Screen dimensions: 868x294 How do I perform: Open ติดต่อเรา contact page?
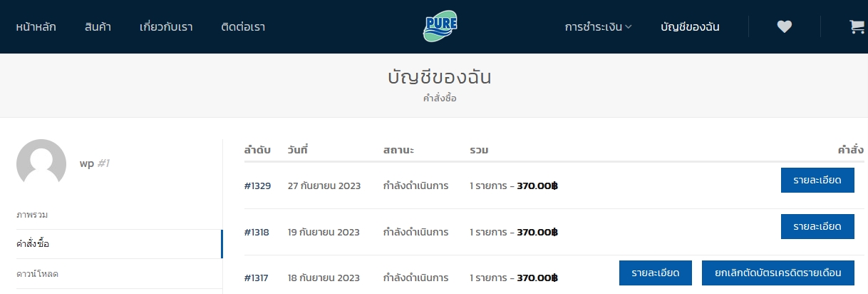point(243,27)
